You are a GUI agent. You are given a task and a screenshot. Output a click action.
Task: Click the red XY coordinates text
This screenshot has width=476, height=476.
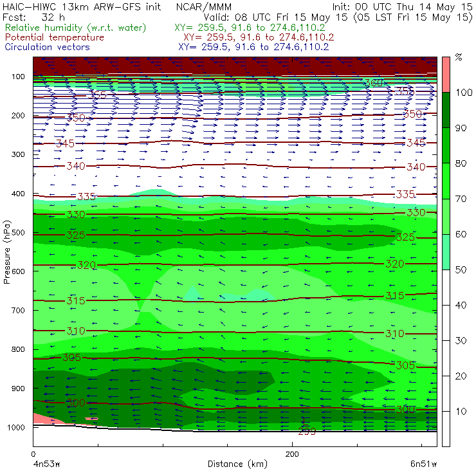259,37
